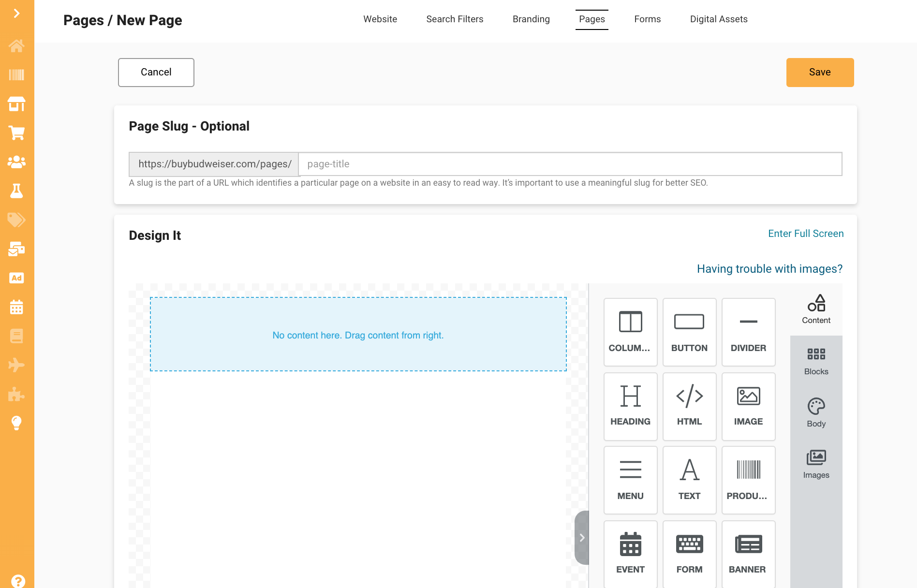Open the book icon in sidebar
Viewport: 917px width, 588px height.
16,336
